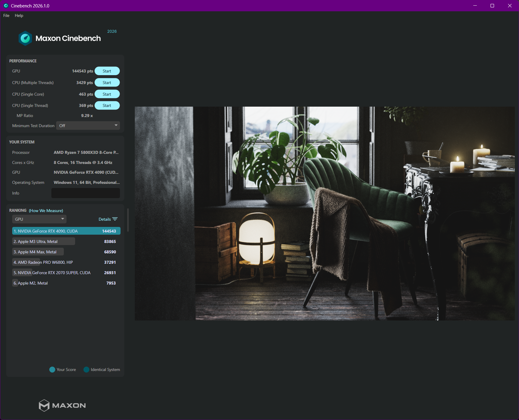Click the RANKING section heading

18,210
